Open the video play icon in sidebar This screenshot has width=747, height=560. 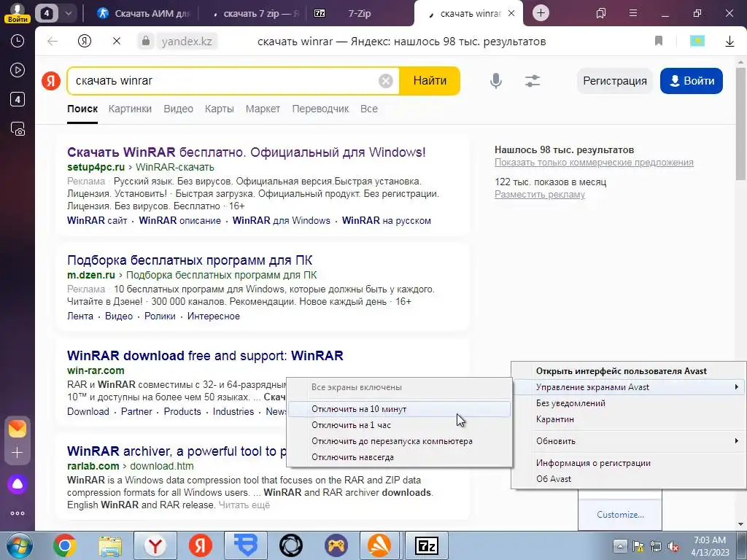click(x=18, y=71)
